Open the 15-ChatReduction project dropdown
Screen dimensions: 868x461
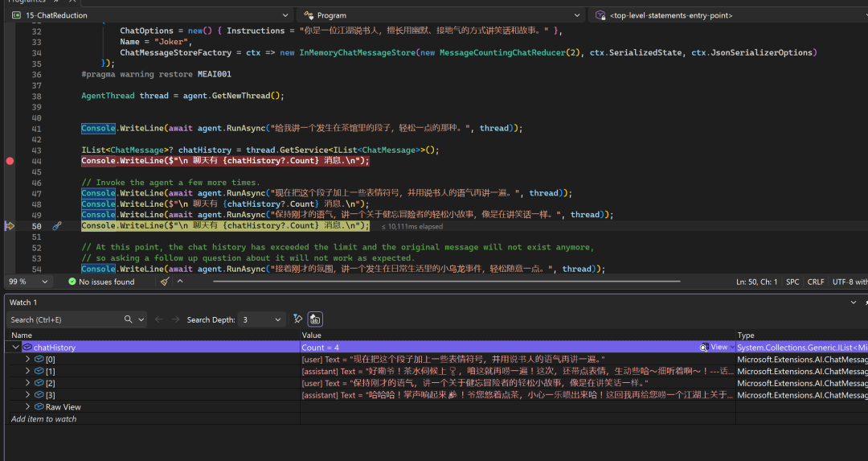click(x=285, y=15)
